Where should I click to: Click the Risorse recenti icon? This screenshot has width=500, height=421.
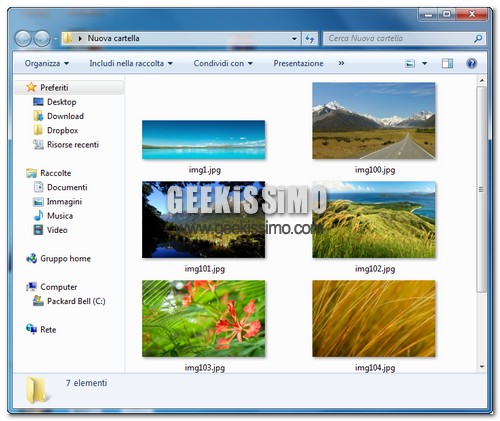(x=38, y=144)
